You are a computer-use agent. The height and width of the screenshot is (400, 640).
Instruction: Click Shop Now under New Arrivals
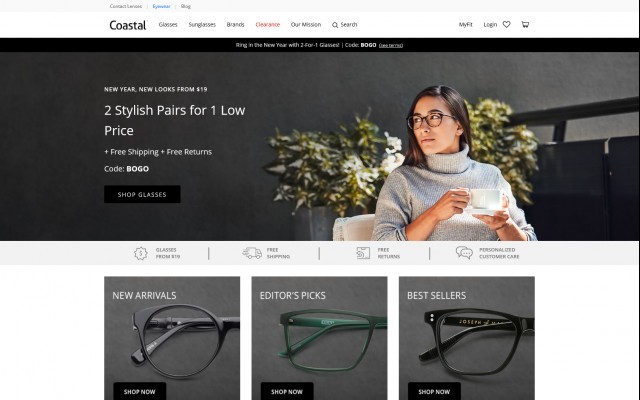(140, 391)
